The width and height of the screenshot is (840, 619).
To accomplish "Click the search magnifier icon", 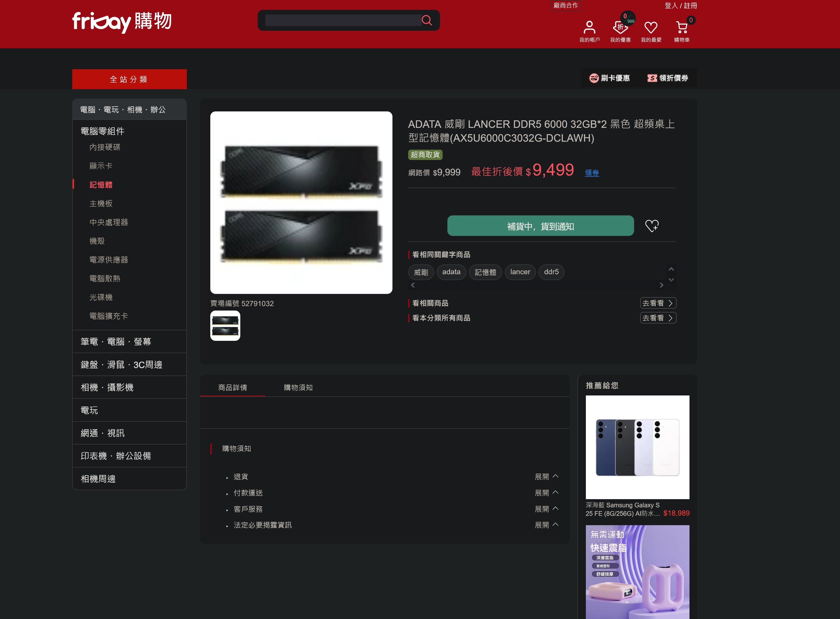I will click(x=426, y=20).
